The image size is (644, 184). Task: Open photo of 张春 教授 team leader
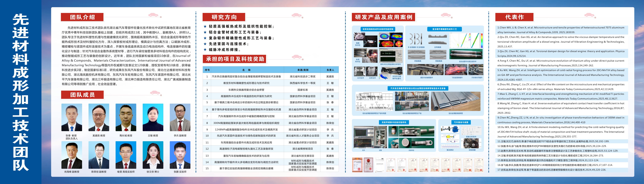tap(72, 117)
